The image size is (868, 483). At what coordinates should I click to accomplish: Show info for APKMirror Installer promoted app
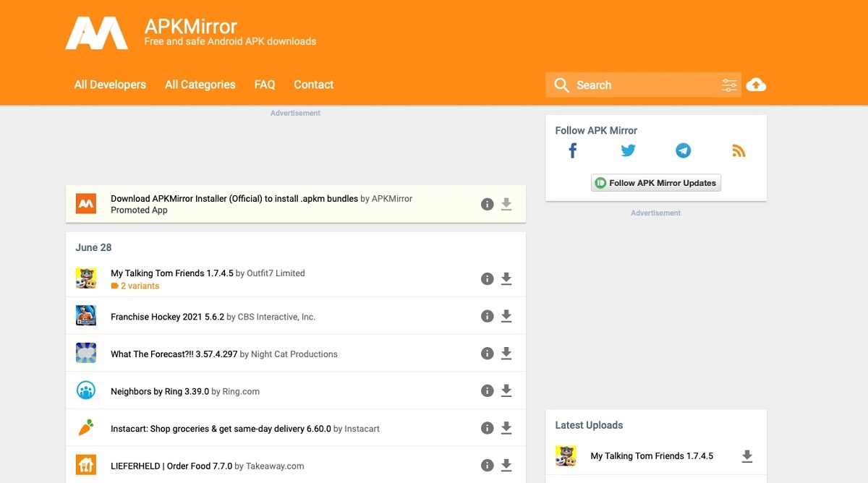488,205
